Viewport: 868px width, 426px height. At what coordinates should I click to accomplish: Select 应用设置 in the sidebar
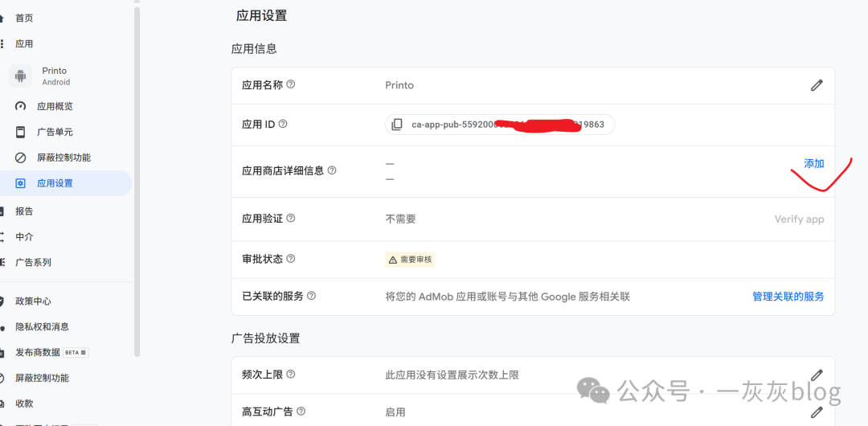tap(55, 183)
